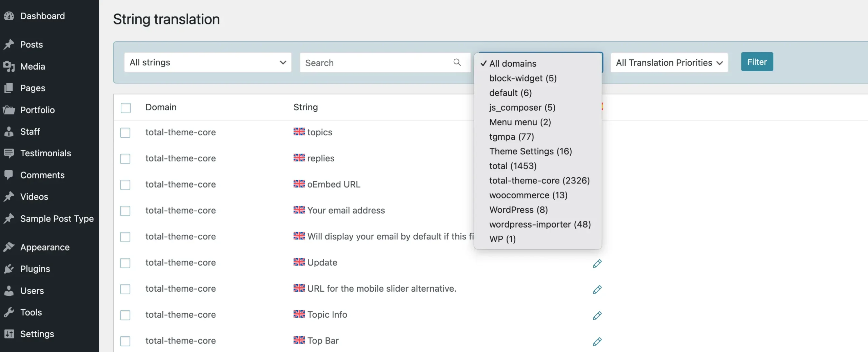Edit translation pencil for Topic Info
This screenshot has width=868, height=352.
(597, 316)
